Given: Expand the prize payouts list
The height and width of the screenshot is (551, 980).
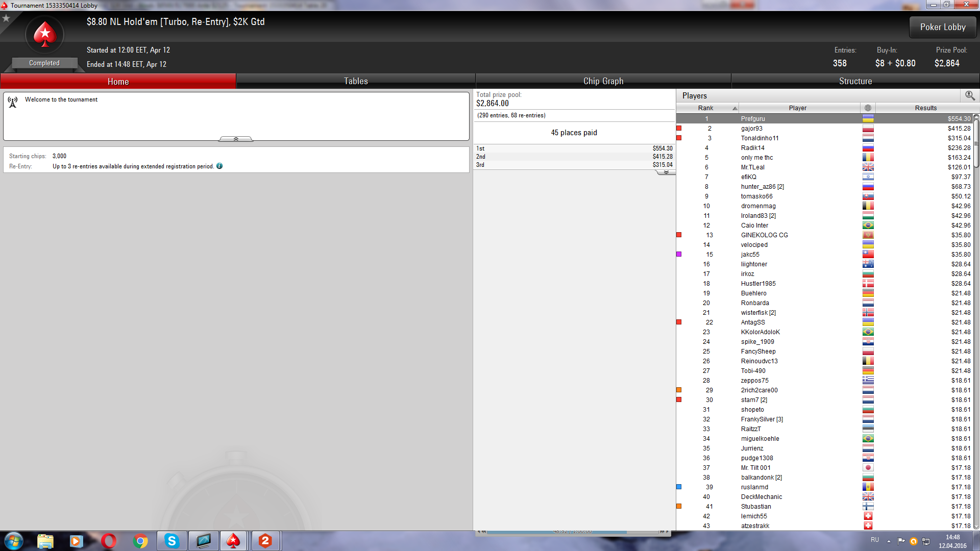Looking at the screenshot, I should point(666,172).
